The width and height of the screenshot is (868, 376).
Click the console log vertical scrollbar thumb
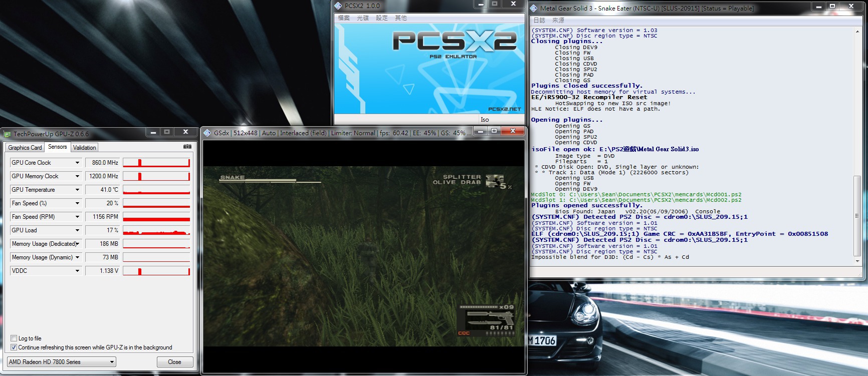click(x=857, y=216)
